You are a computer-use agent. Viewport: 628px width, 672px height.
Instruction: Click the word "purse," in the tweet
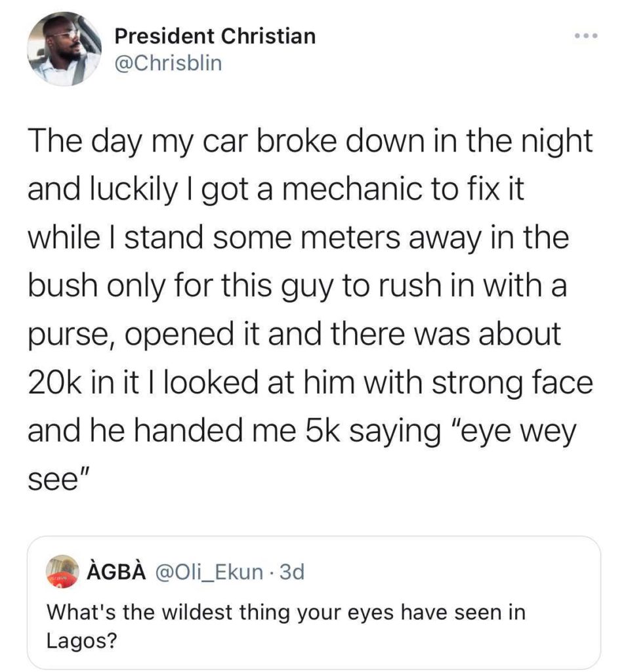(70, 336)
